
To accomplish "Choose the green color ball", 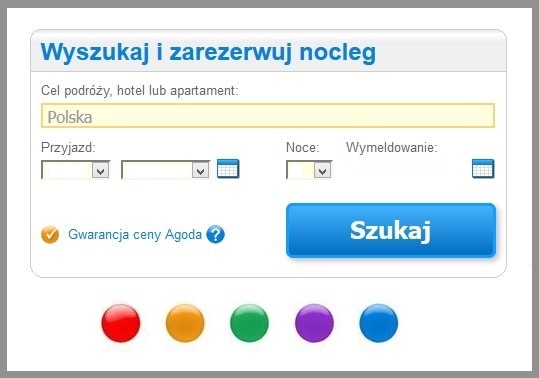I will pos(249,323).
